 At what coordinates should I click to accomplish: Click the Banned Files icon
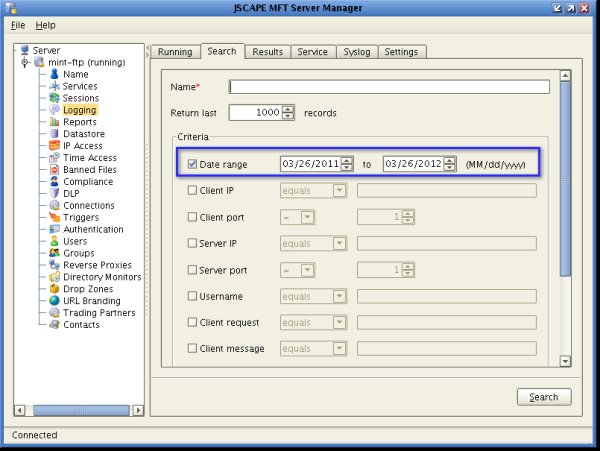click(54, 169)
